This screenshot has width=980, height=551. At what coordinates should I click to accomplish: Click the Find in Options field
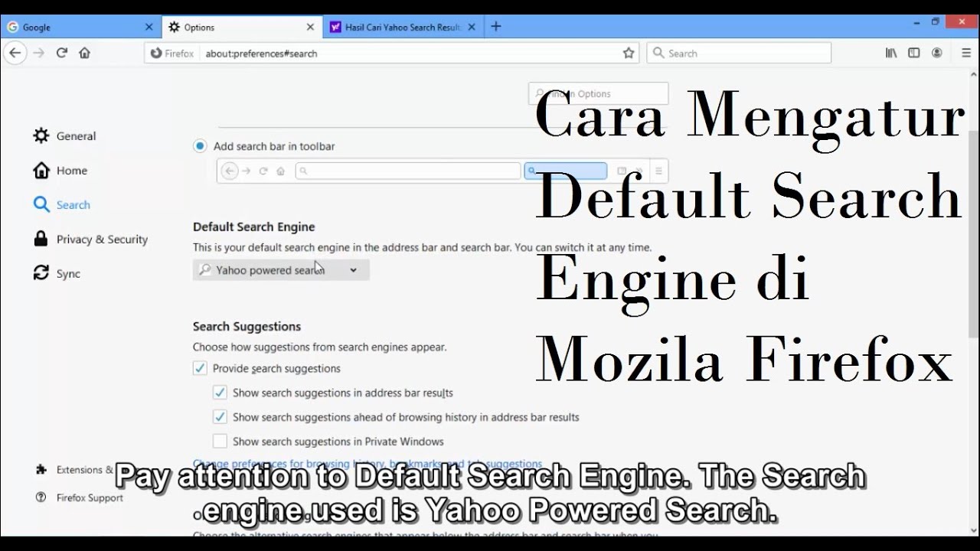(598, 93)
